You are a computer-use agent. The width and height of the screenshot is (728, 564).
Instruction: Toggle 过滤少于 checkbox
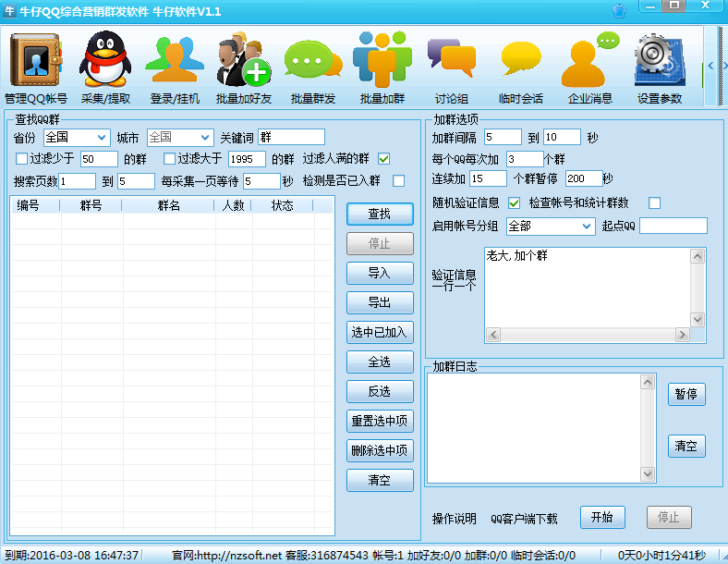21,159
